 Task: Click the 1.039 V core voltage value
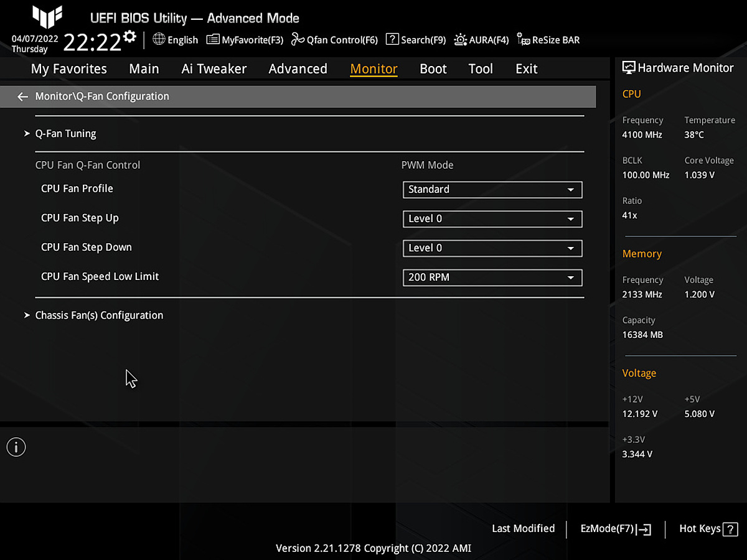(x=700, y=175)
